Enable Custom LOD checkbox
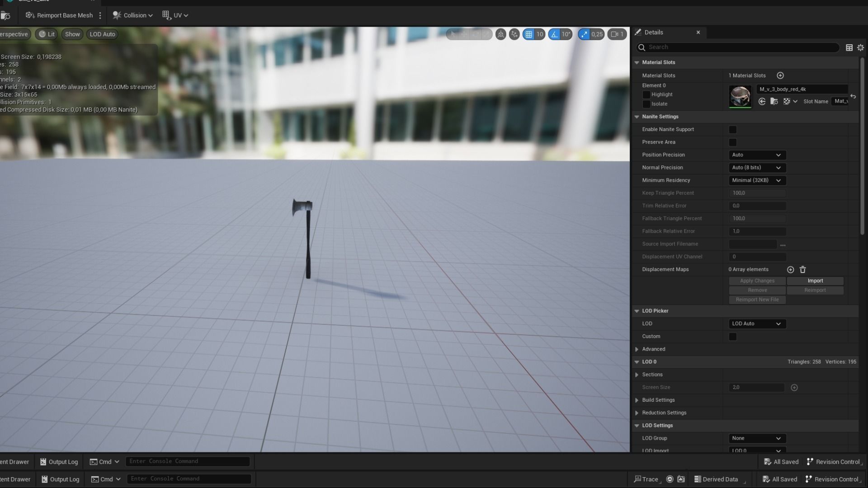The height and width of the screenshot is (488, 868). click(732, 337)
